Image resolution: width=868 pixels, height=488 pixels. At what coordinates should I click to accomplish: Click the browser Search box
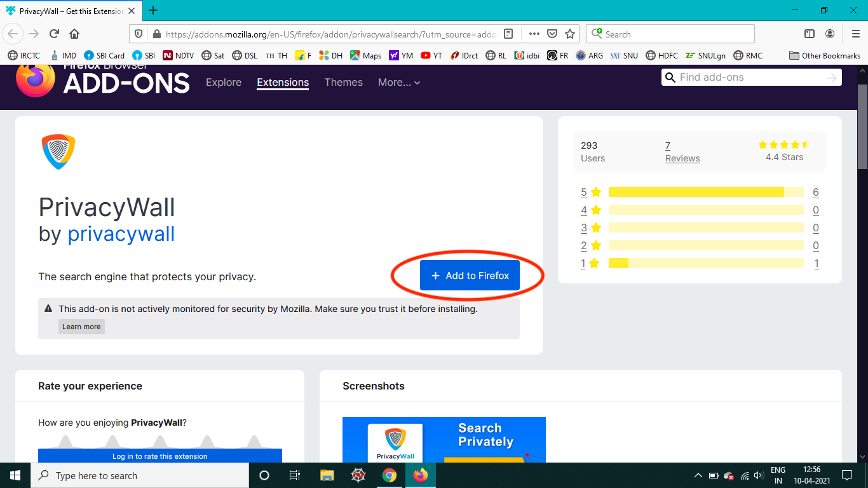click(670, 34)
